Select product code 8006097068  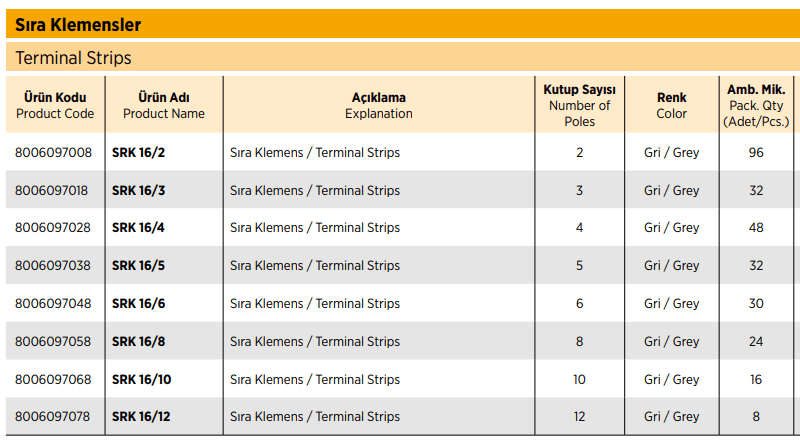tap(53, 379)
